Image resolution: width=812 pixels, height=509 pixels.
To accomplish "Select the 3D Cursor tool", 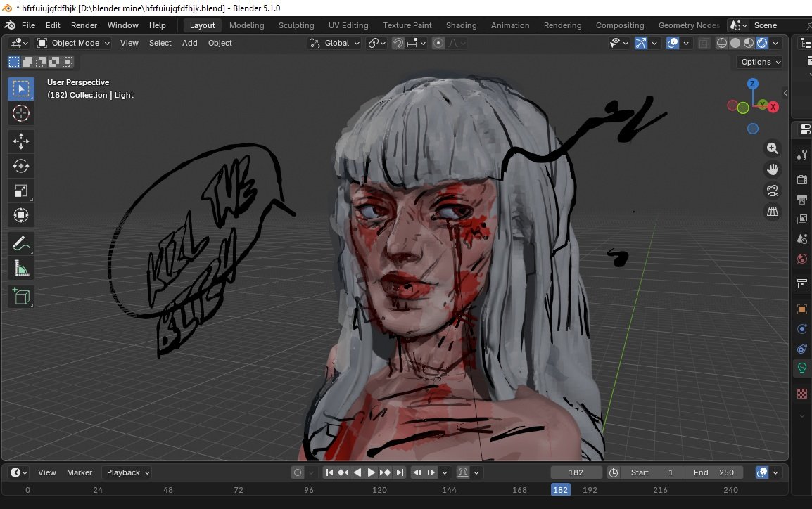I will pos(20,113).
